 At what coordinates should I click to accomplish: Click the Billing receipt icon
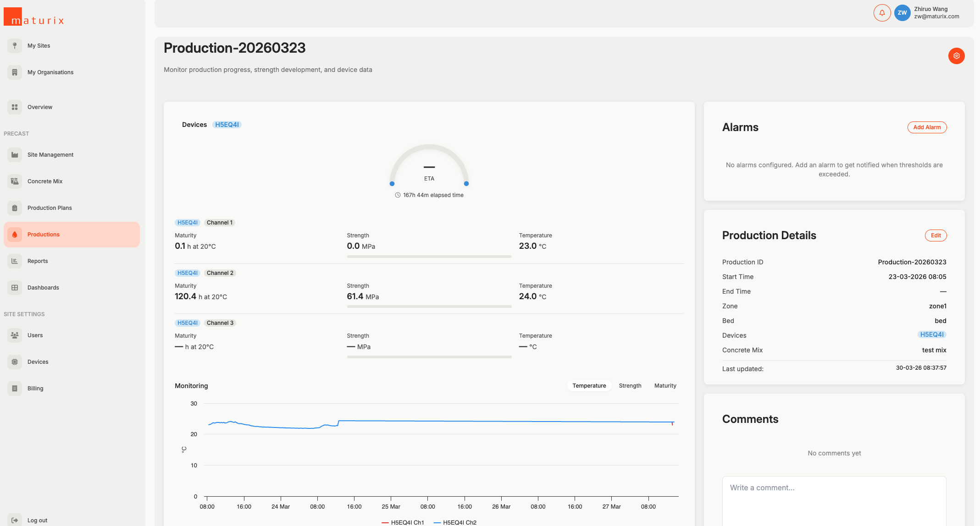(15, 389)
